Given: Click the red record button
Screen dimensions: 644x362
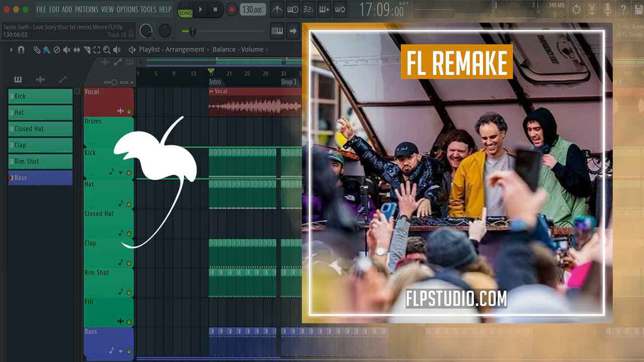Looking at the screenshot, I should coord(231,10).
